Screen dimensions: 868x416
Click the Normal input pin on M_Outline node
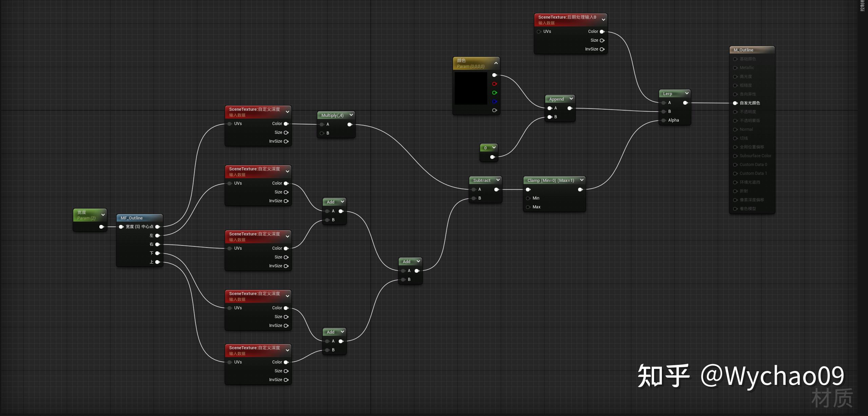(735, 129)
